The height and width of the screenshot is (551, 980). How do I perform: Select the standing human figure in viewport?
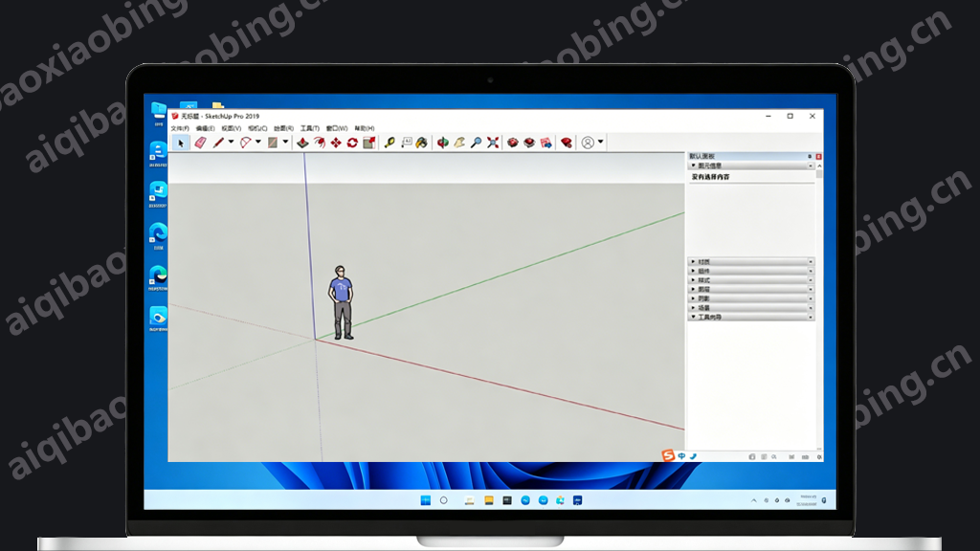342,303
